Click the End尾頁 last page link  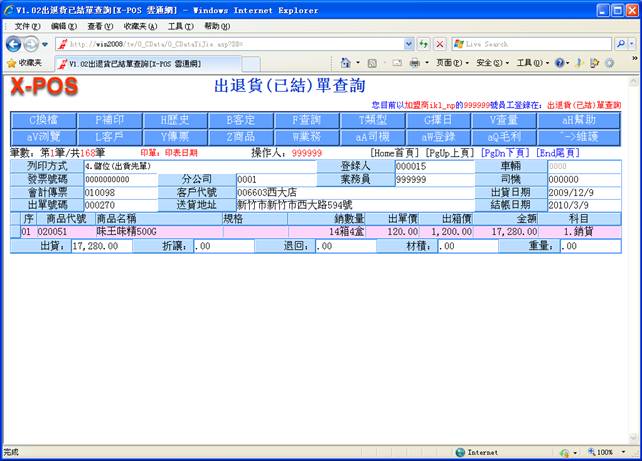tap(558, 153)
